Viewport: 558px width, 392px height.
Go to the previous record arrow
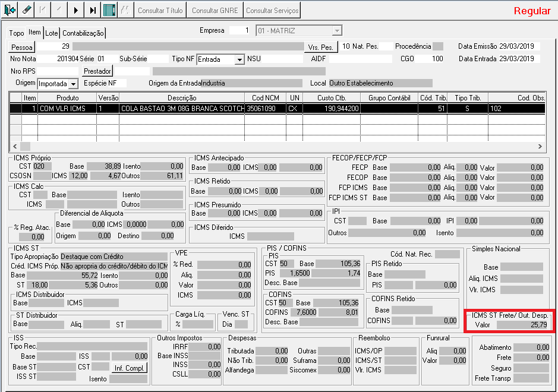tap(59, 10)
